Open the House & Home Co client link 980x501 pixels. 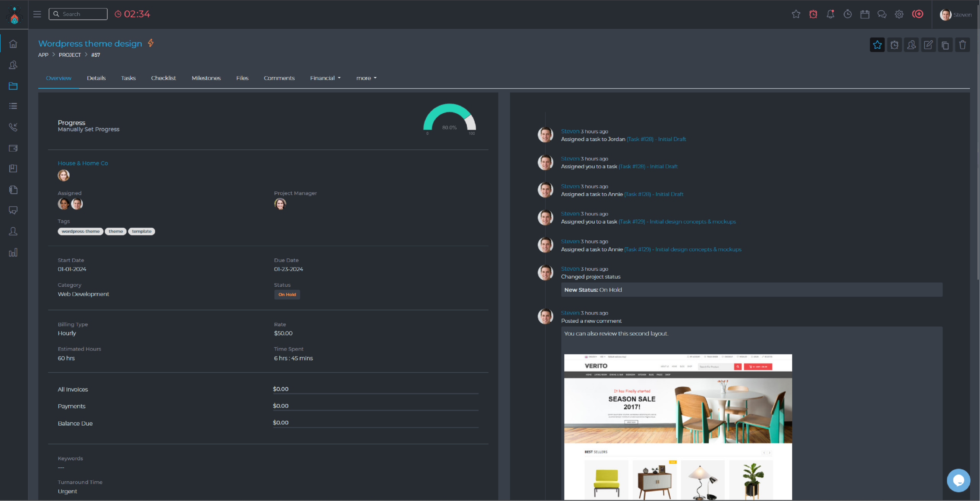(83, 163)
